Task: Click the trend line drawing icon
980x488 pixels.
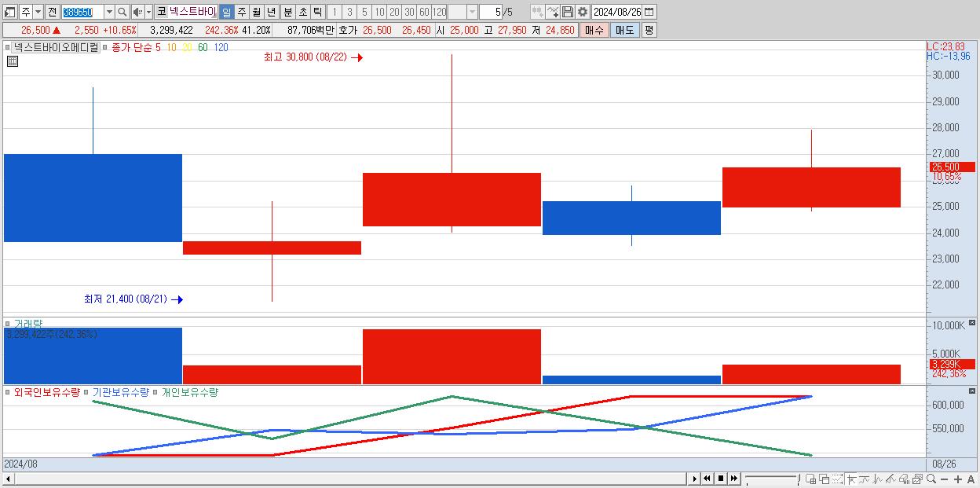Action: point(890,479)
